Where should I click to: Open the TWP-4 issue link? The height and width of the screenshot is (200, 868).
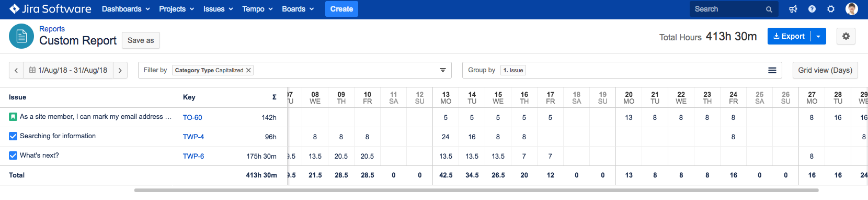coord(193,137)
